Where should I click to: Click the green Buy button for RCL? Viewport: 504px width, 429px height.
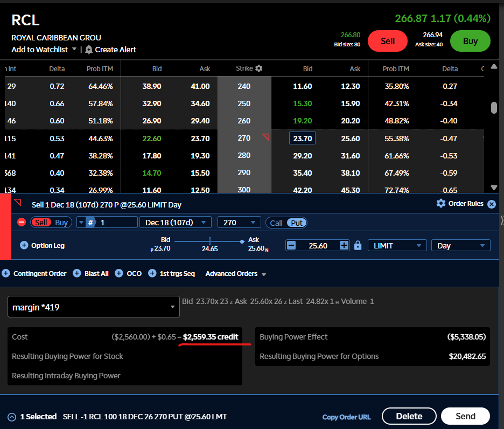pyautogui.click(x=470, y=41)
